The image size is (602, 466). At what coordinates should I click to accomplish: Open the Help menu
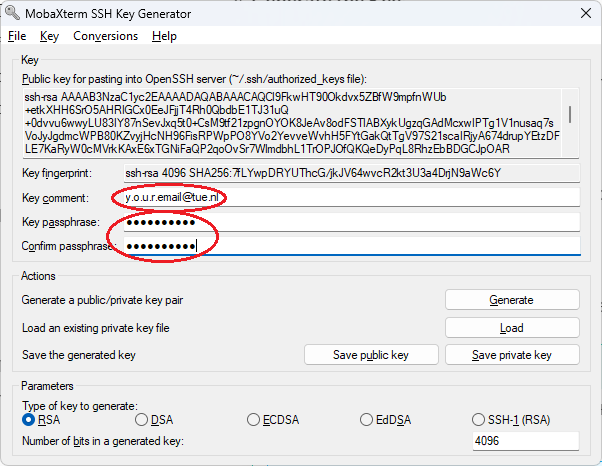pos(164,36)
